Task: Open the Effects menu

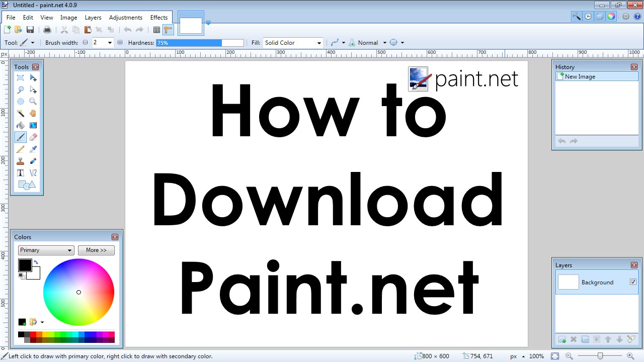Action: click(x=159, y=18)
